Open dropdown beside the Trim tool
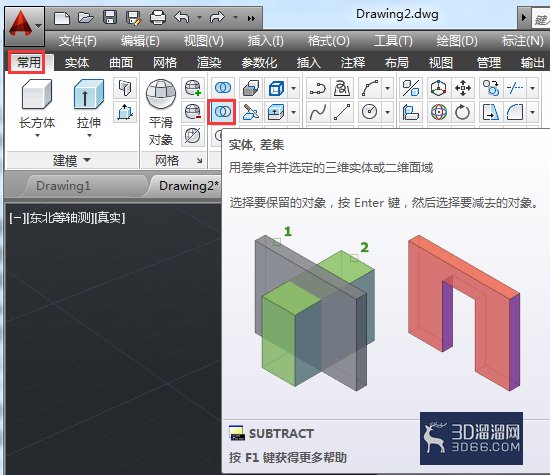550x475 pixels. (532, 88)
